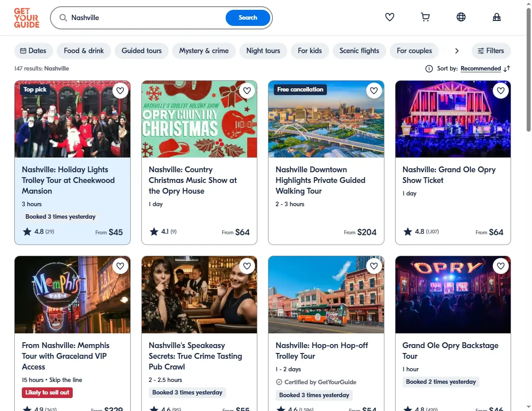Open the Nashville skyline aerial photo
The width and height of the screenshot is (532, 411).
[326, 119]
